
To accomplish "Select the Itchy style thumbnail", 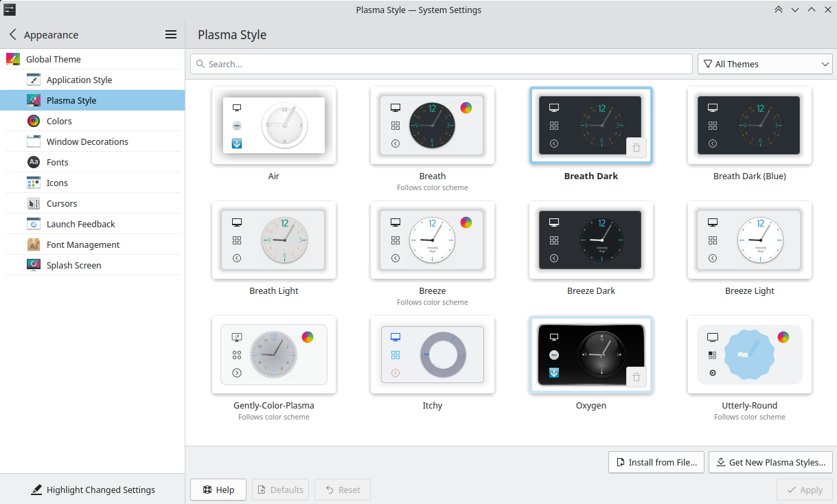I will point(433,355).
